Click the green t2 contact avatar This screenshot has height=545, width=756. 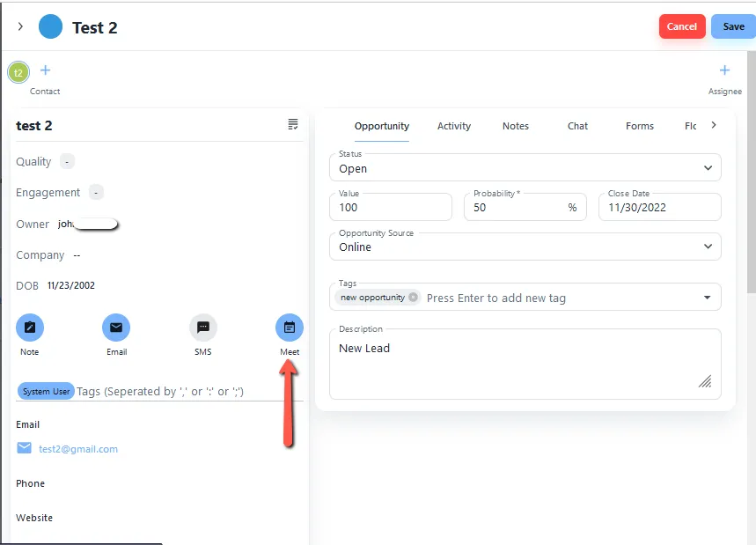(18, 73)
